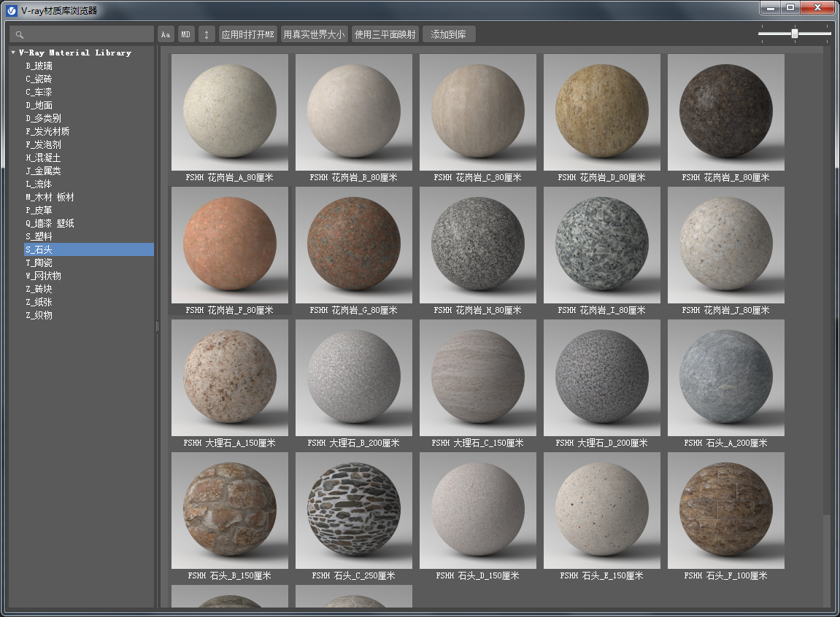Select the Q_墙漆 壁纸 category

pos(50,223)
